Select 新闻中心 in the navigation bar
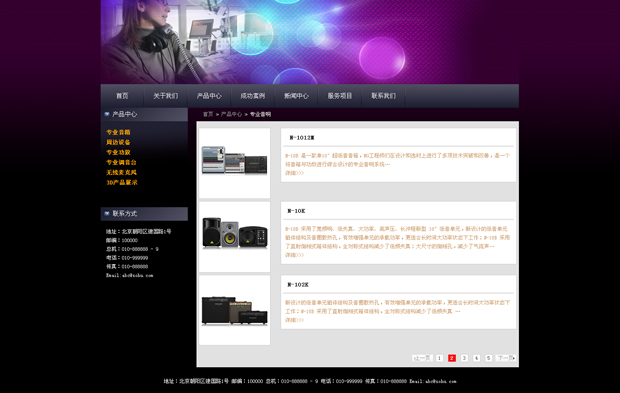 [x=296, y=96]
